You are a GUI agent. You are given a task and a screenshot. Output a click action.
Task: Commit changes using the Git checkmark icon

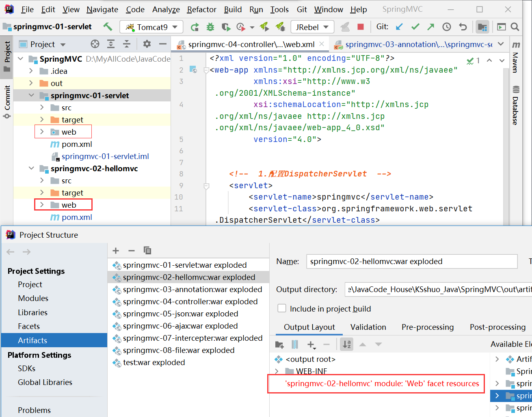pos(415,26)
